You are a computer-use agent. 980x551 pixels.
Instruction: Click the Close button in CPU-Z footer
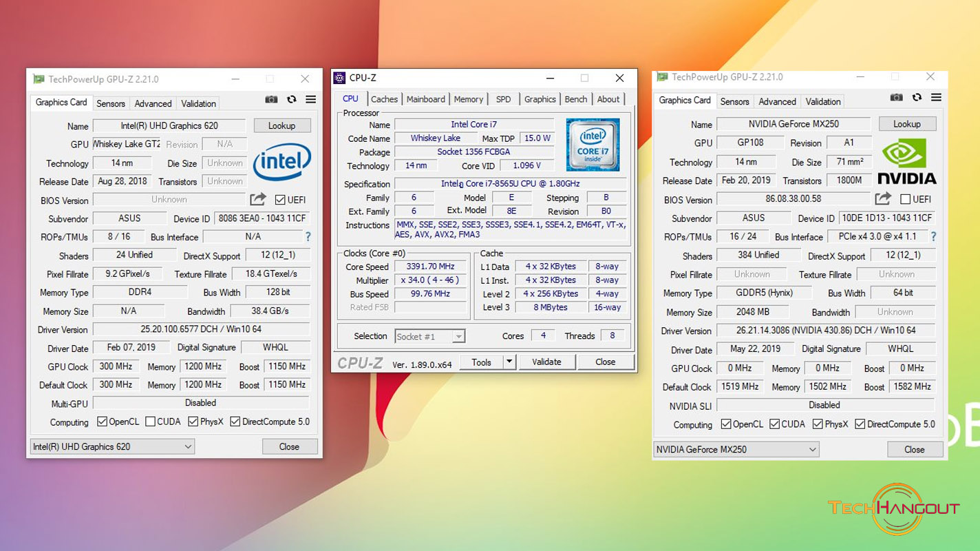coord(606,362)
